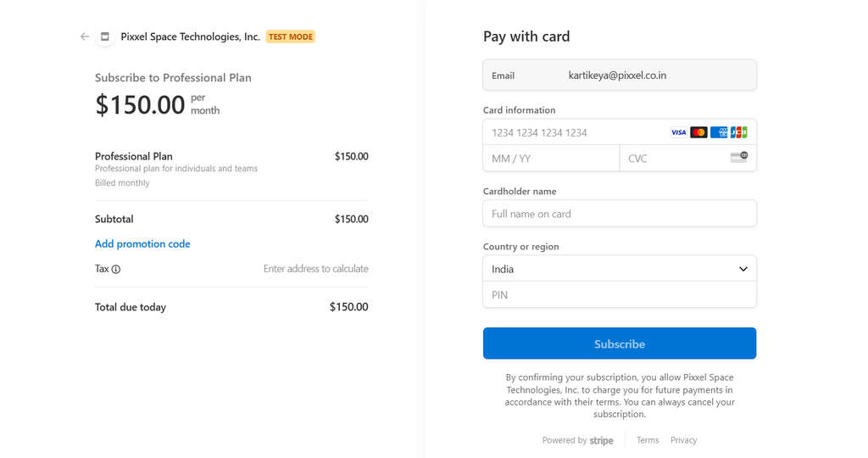Click the Visa card logo

678,132
